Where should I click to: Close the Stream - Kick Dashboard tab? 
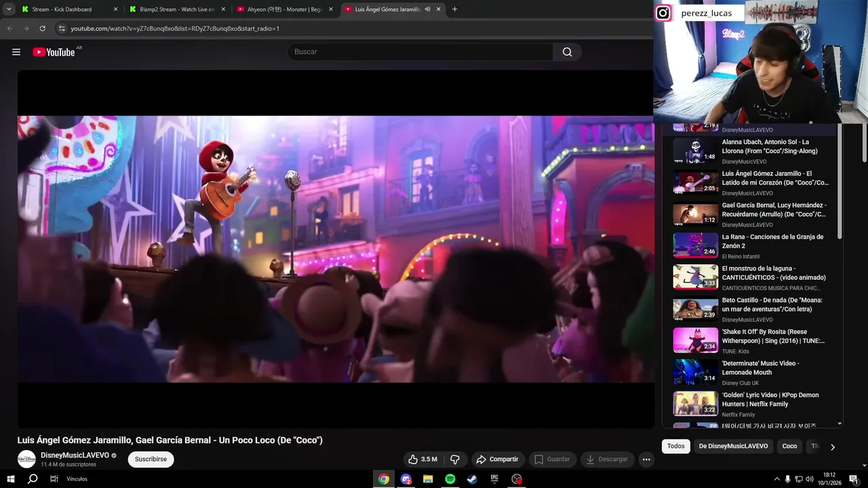pyautogui.click(x=115, y=9)
